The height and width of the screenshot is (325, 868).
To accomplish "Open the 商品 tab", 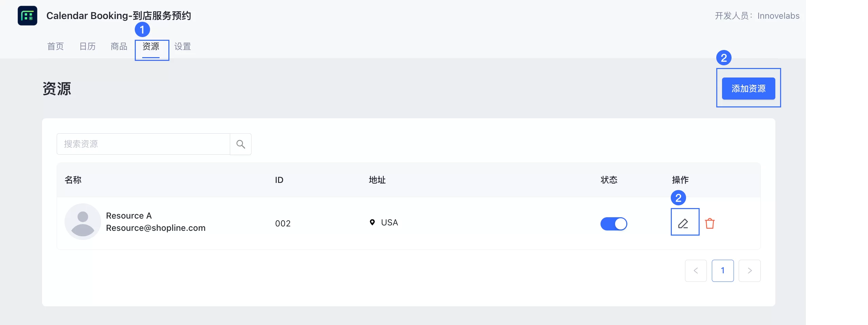I will click(x=119, y=46).
